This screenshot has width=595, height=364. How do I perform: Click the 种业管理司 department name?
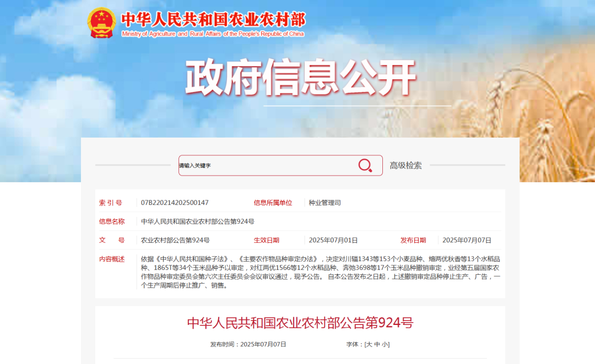tap(325, 203)
